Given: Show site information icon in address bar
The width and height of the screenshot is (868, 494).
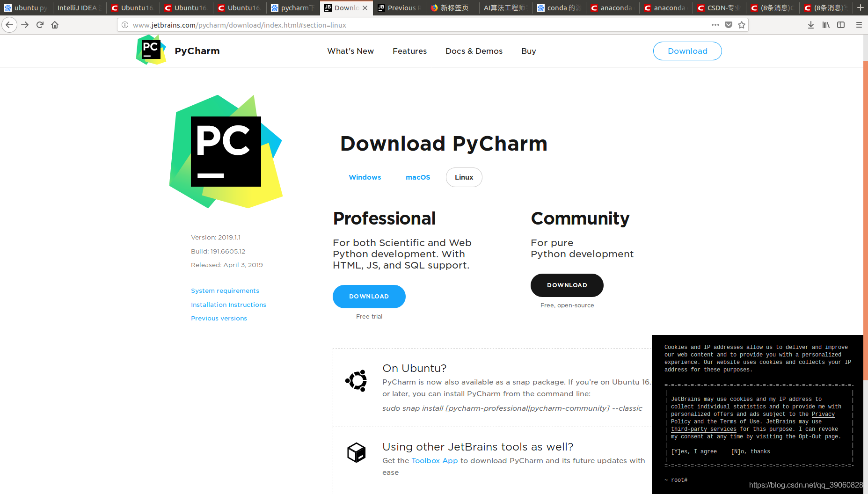Looking at the screenshot, I should [x=125, y=25].
